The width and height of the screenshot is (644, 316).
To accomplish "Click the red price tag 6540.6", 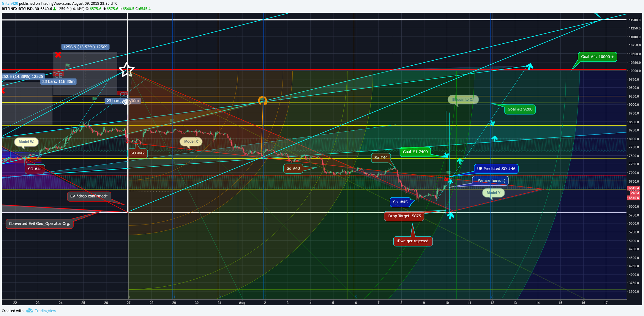I will pos(634,198).
